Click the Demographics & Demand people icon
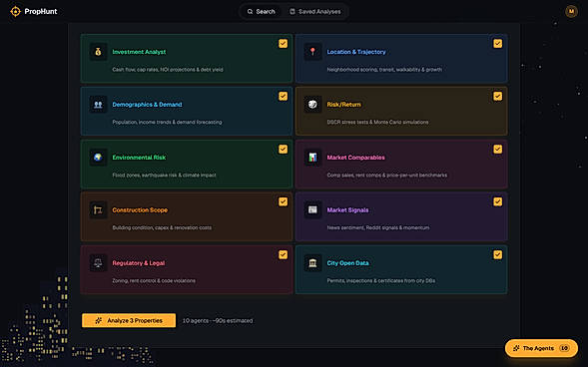This screenshot has height=367, width=588. [98, 105]
